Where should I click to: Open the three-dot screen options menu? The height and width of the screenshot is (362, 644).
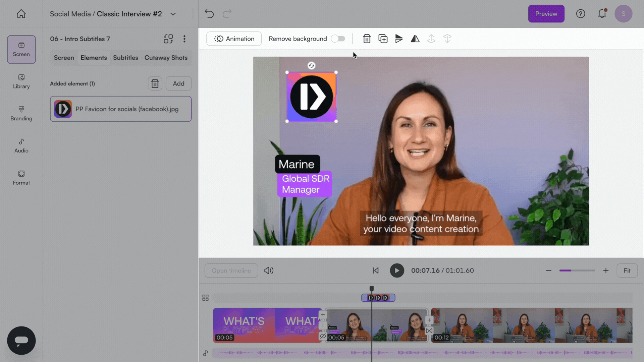(x=184, y=39)
